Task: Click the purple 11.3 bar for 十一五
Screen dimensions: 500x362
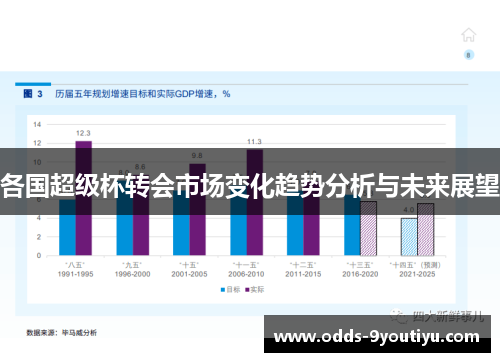Action: click(x=255, y=203)
